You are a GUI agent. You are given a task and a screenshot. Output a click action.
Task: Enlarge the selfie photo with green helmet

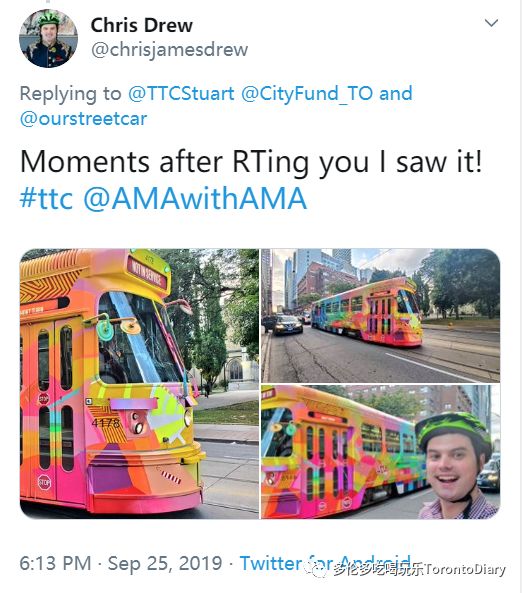tap(381, 452)
